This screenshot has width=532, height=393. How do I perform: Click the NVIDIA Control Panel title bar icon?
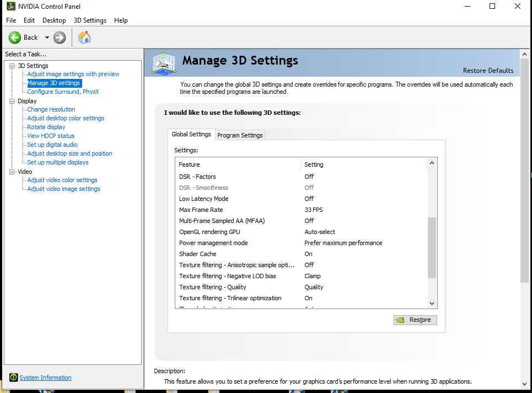point(11,6)
